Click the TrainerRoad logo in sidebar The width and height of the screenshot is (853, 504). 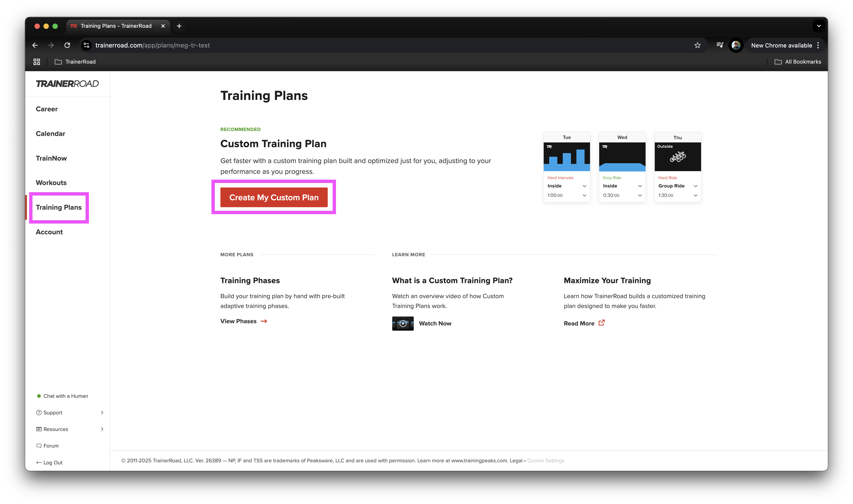pos(67,84)
